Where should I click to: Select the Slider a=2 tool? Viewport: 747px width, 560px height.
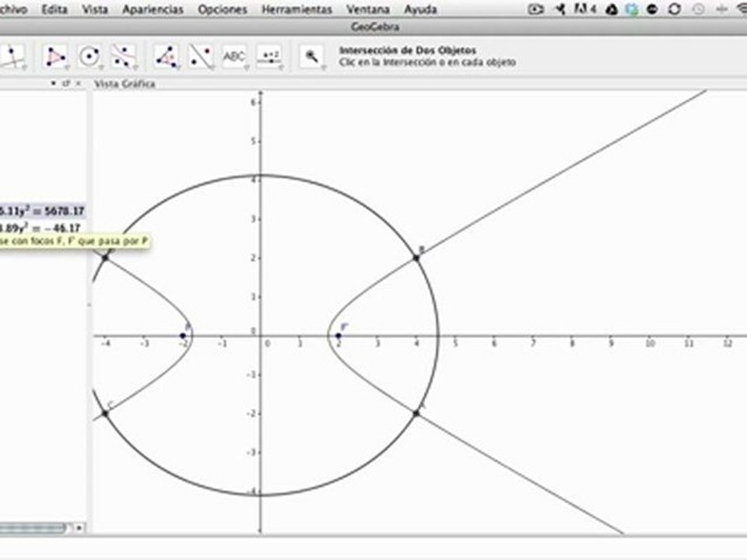[269, 57]
